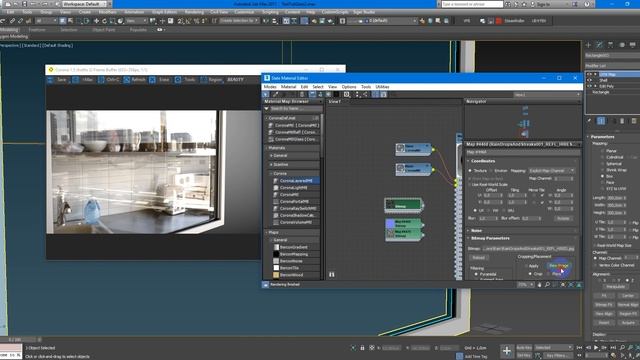The width and height of the screenshot is (640, 360).
Task: Click Region in Corona Frame Buffer
Action: (x=211, y=80)
